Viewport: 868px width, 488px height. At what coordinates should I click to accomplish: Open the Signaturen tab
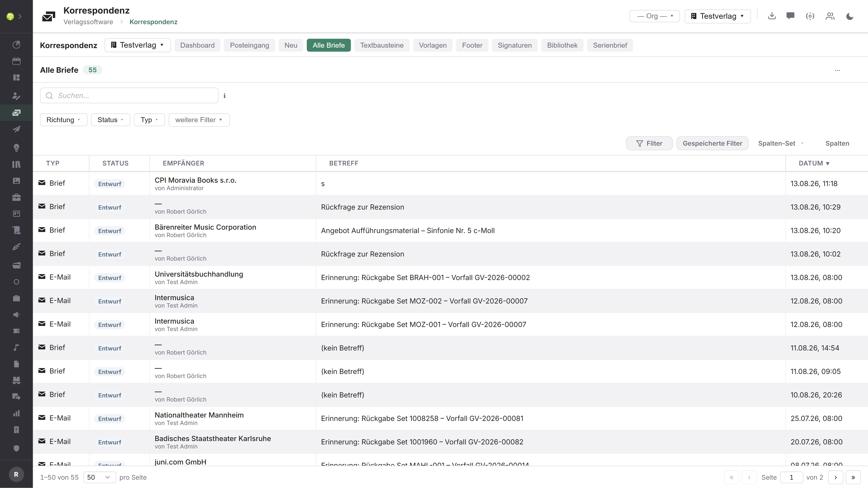pos(514,45)
